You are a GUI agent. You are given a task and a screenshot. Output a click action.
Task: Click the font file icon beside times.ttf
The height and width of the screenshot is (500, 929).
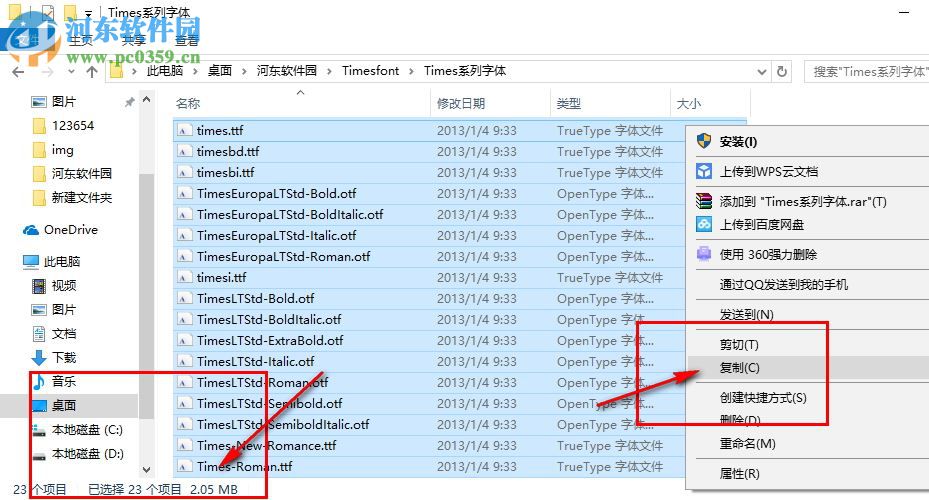pyautogui.click(x=185, y=130)
